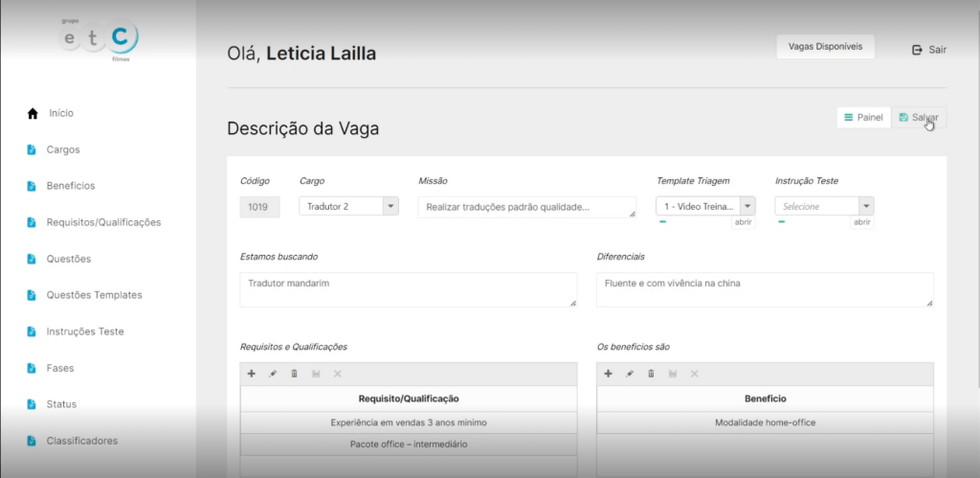This screenshot has width=980, height=478.
Task: Add a new row in Requisitos e Qualificações
Action: [251, 374]
